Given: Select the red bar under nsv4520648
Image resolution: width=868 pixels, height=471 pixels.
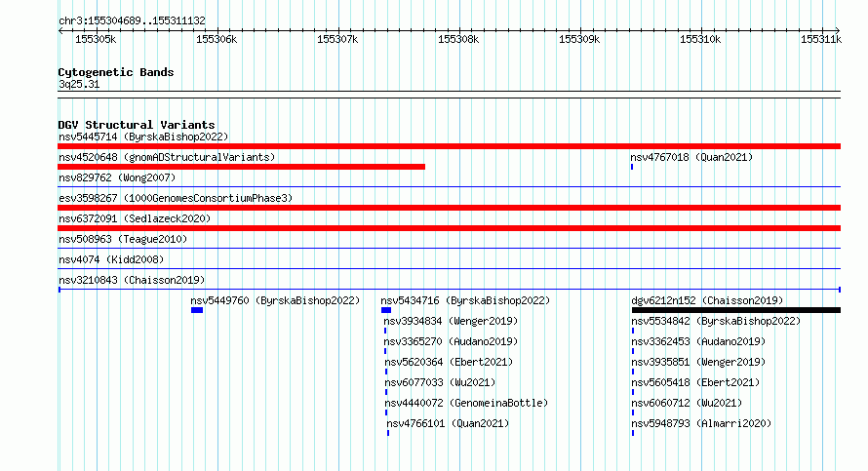Looking at the screenshot, I should click(241, 167).
